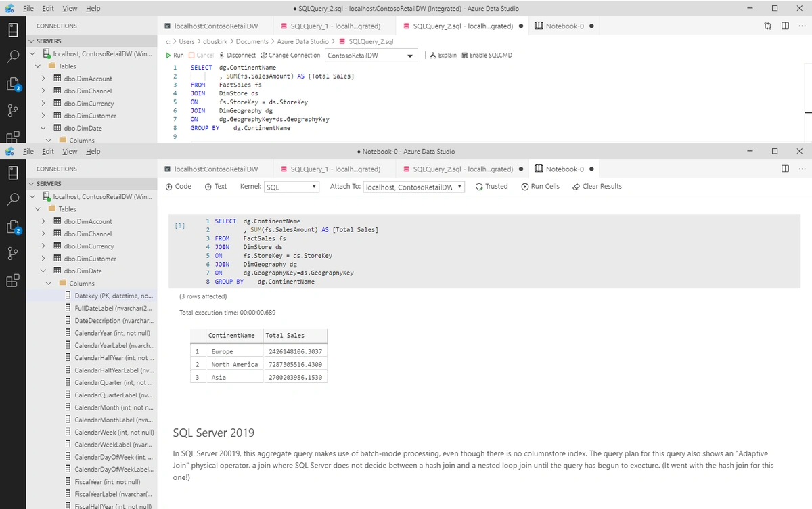Open the Kernel SQL dropdown
Image resolution: width=812 pixels, height=509 pixels.
[x=291, y=187]
